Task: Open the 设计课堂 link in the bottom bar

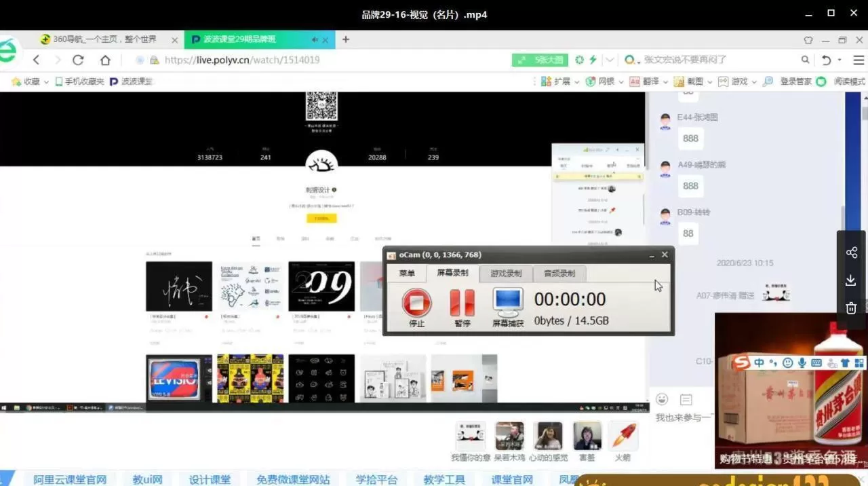Action: point(210,479)
